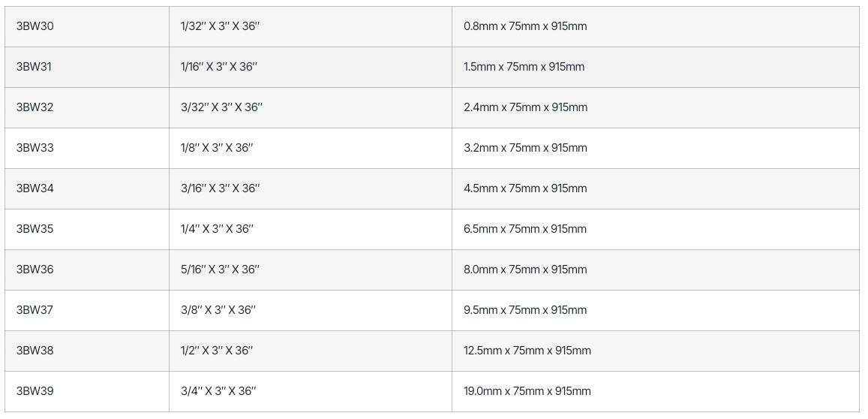The width and height of the screenshot is (868, 419).
Task: Click the 3BW37 product code
Action: click(x=35, y=310)
